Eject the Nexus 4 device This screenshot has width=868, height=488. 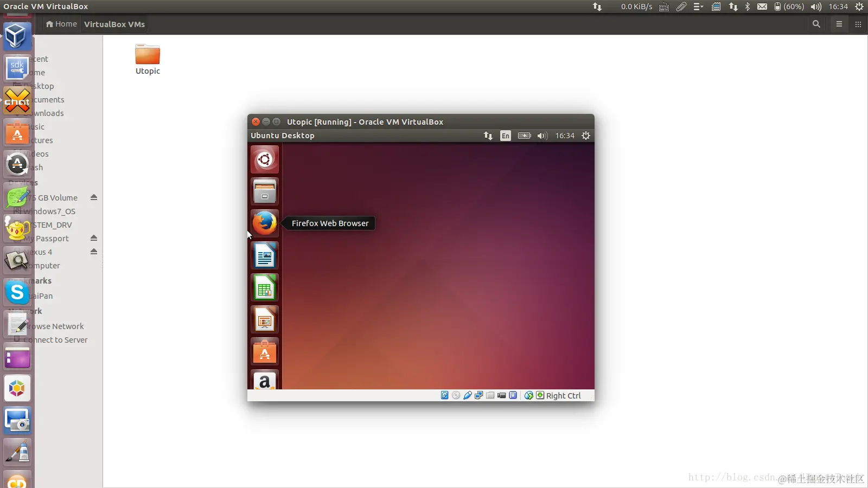(94, 252)
